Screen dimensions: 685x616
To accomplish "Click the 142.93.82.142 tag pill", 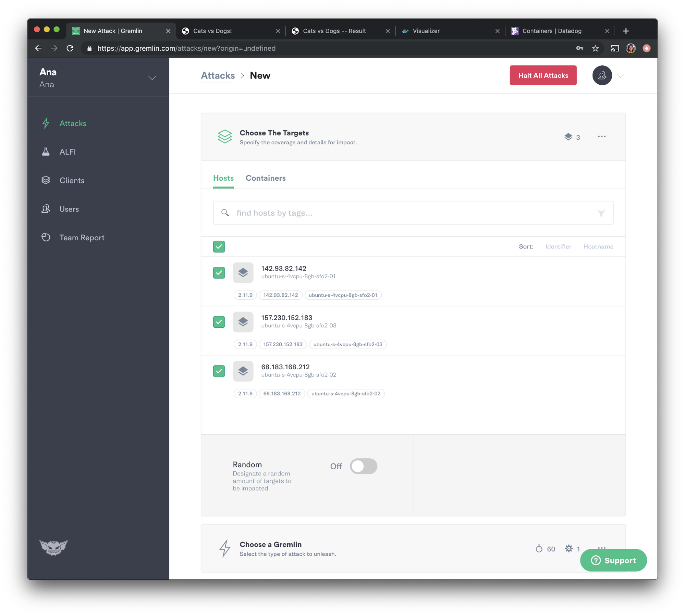I will pos(280,295).
